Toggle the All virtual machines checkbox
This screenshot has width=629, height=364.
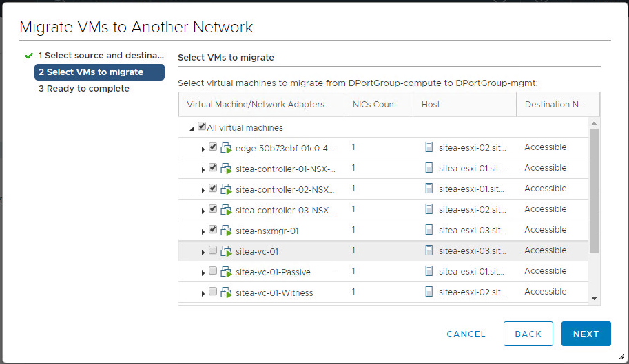click(x=202, y=127)
